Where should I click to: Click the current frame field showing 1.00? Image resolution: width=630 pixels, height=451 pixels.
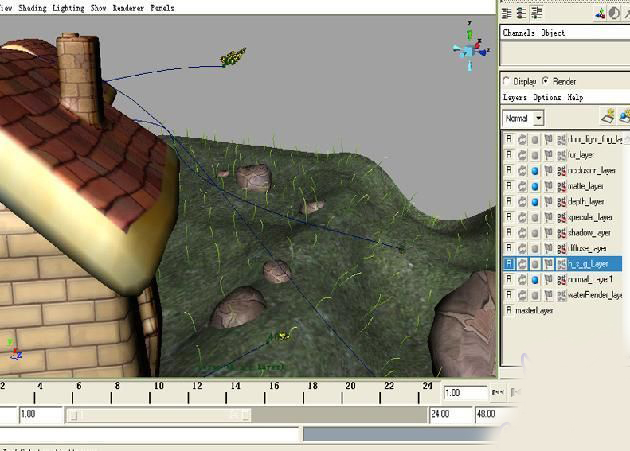point(465,393)
